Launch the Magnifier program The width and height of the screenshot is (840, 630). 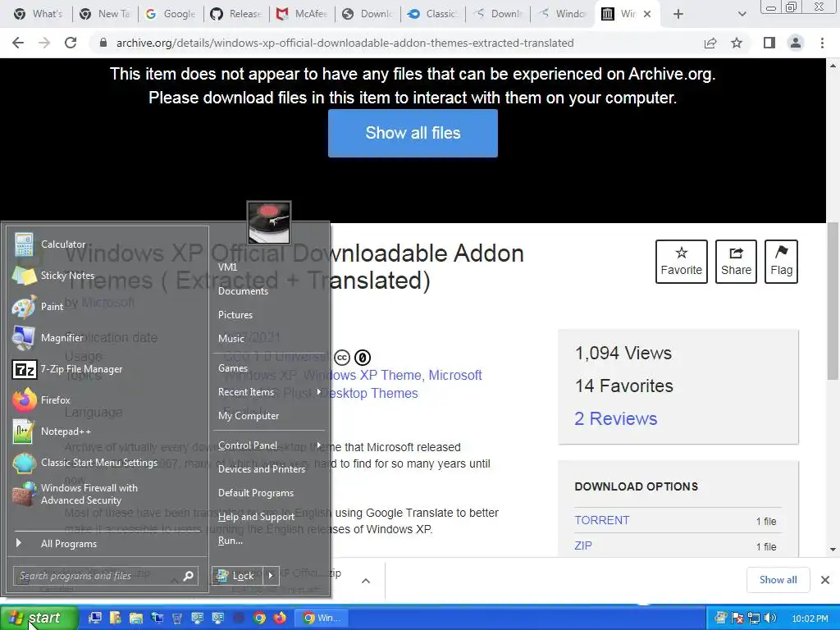107,337
